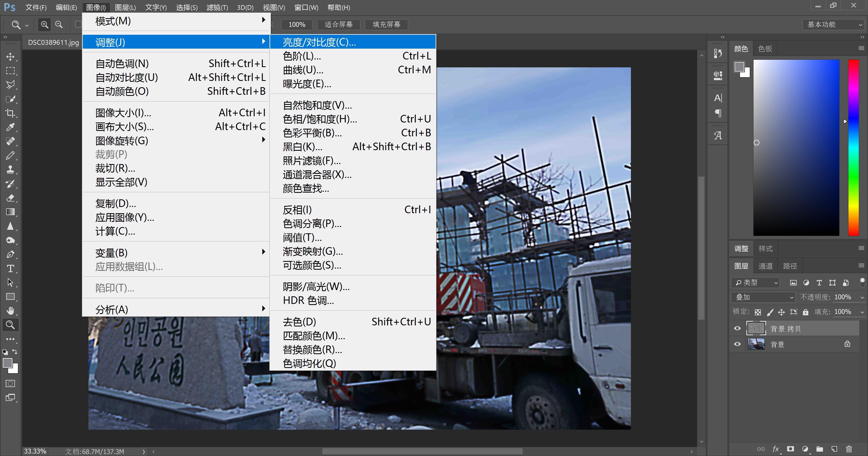Viewport: 868px width, 456px height.
Task: Hide the 背景 拷贝 layer
Action: pos(737,329)
